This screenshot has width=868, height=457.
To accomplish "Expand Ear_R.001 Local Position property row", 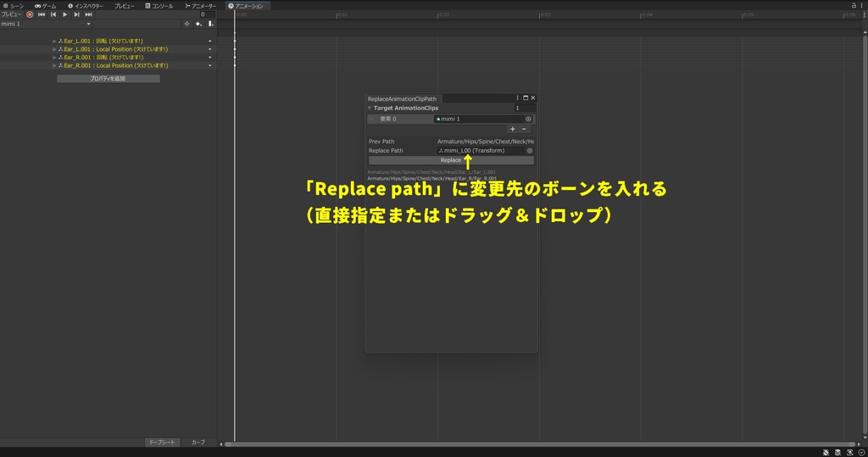I will coord(54,65).
